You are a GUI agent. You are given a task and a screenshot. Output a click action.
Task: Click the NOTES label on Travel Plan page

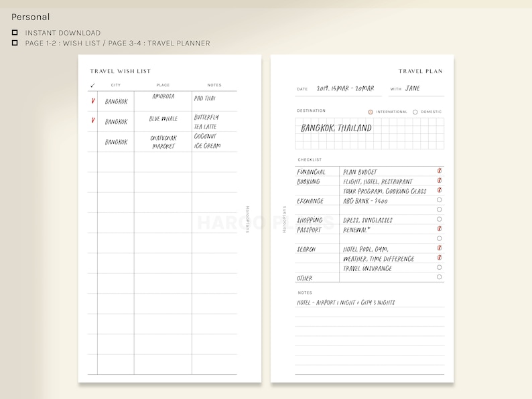305,293
